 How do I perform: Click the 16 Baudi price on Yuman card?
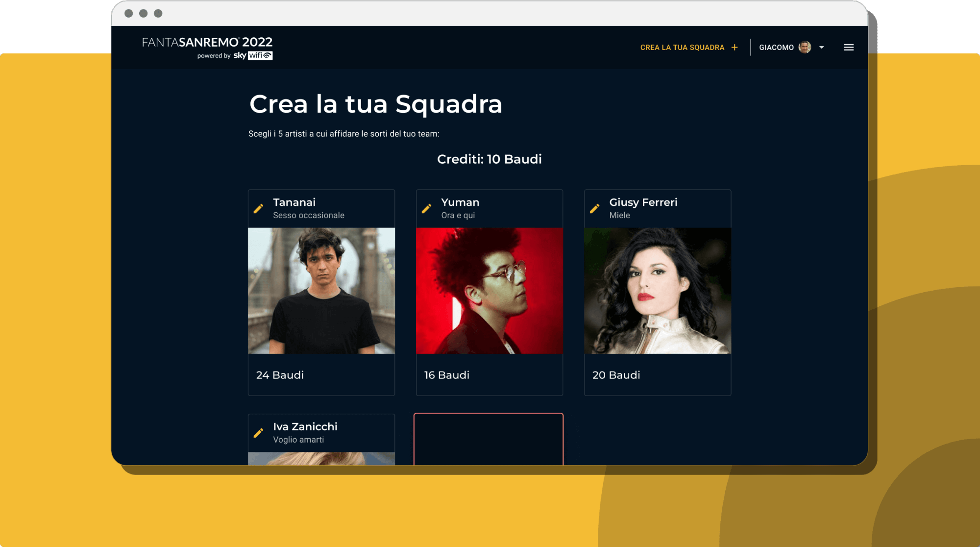(447, 375)
